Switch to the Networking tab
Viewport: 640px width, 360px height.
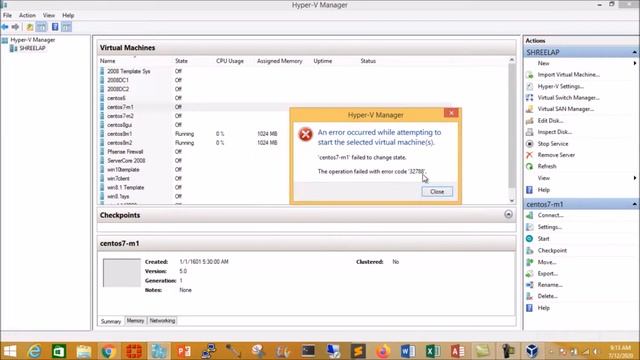point(162,321)
